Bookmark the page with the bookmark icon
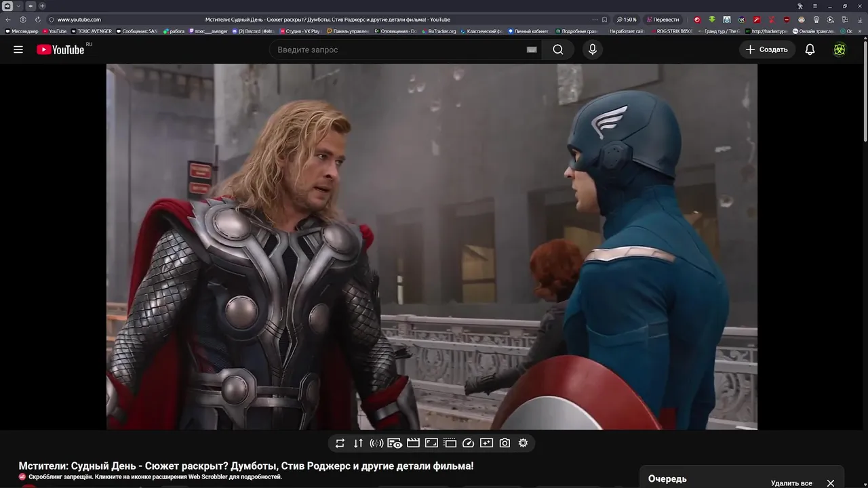Image resolution: width=868 pixels, height=488 pixels. pyautogui.click(x=605, y=20)
